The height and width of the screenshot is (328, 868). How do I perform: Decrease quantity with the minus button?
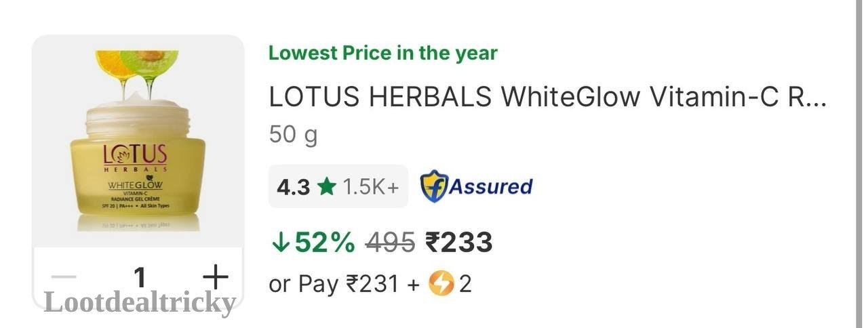[64, 276]
